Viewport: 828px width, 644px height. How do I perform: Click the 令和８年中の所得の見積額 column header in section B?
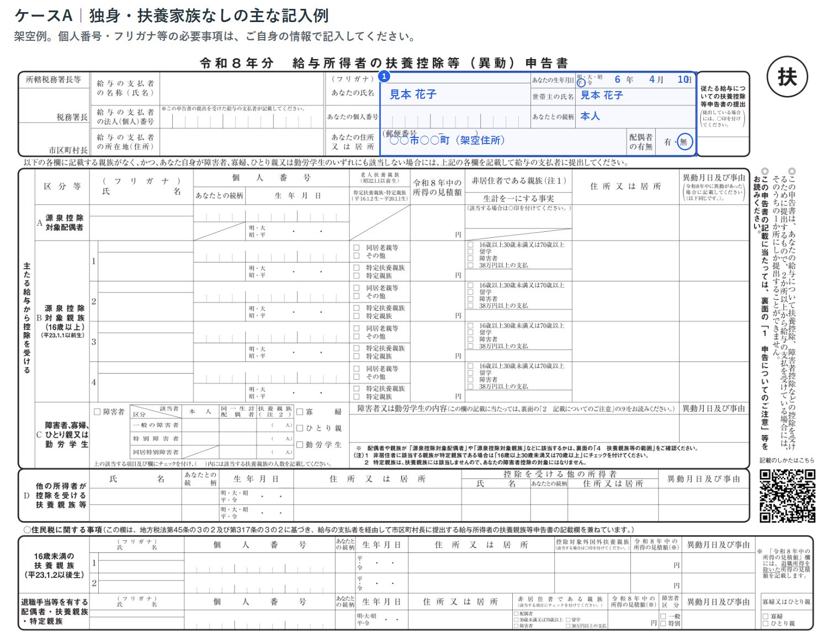pyautogui.click(x=437, y=188)
